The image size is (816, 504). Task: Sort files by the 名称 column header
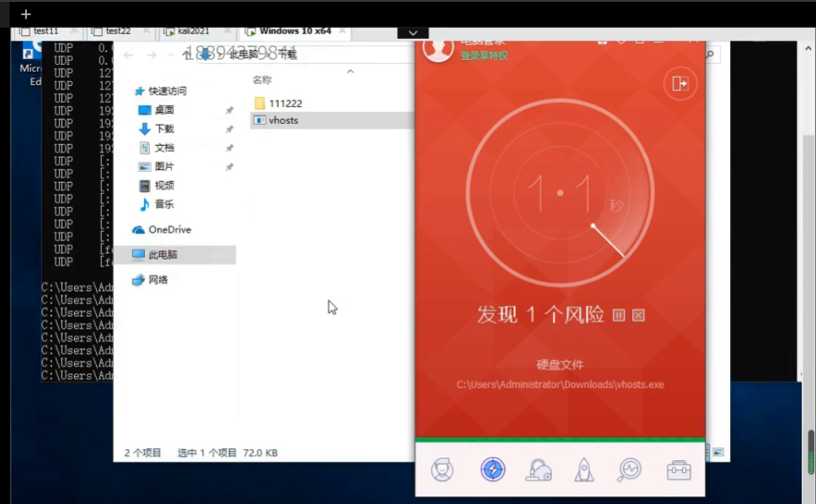pos(262,79)
